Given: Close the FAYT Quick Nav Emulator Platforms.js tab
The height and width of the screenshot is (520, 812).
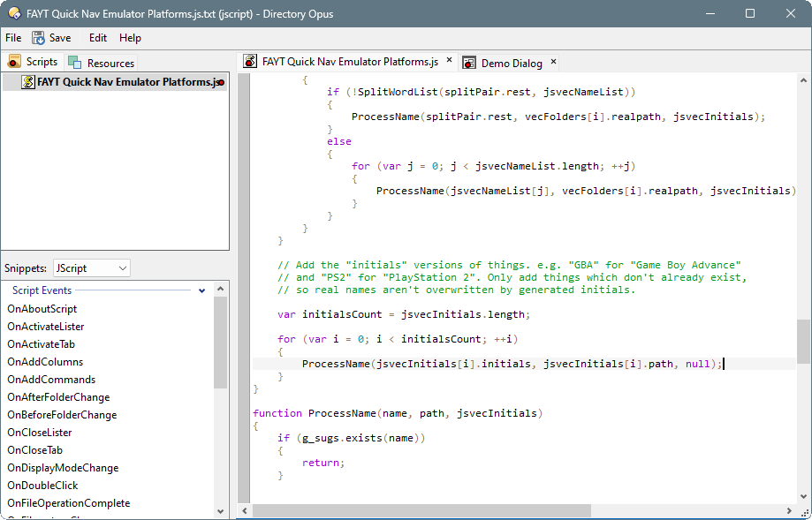Looking at the screenshot, I should [450, 60].
